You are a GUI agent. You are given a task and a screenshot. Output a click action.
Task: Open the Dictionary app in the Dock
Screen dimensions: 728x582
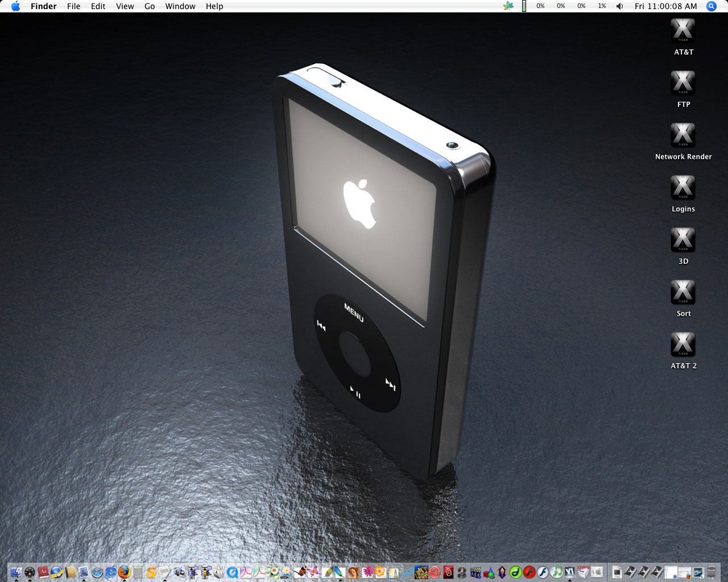(43, 572)
